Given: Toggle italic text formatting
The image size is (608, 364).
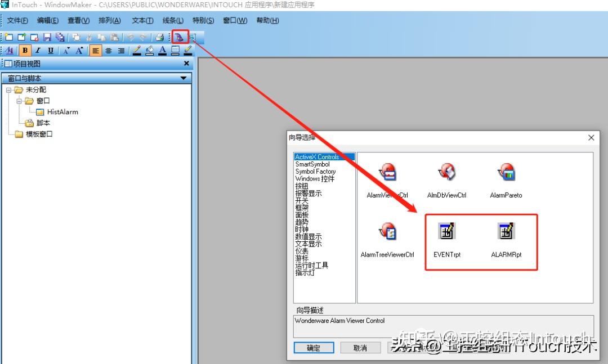Looking at the screenshot, I should click(x=38, y=51).
